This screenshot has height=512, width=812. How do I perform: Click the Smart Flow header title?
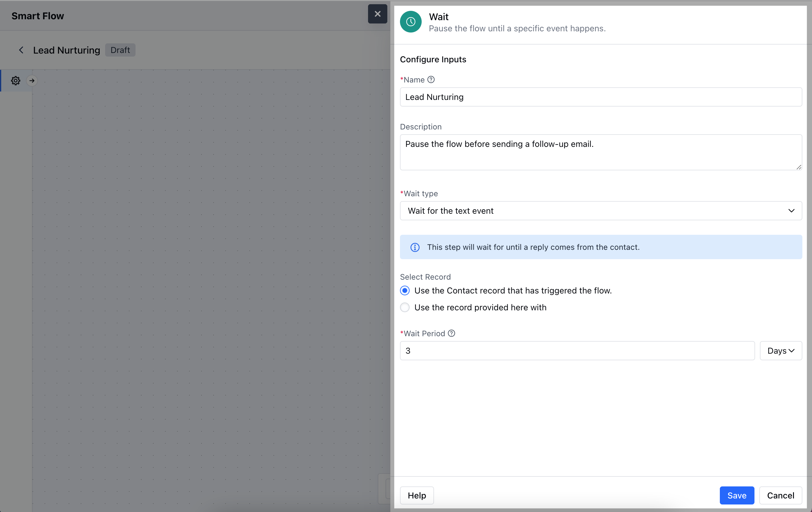(x=37, y=16)
